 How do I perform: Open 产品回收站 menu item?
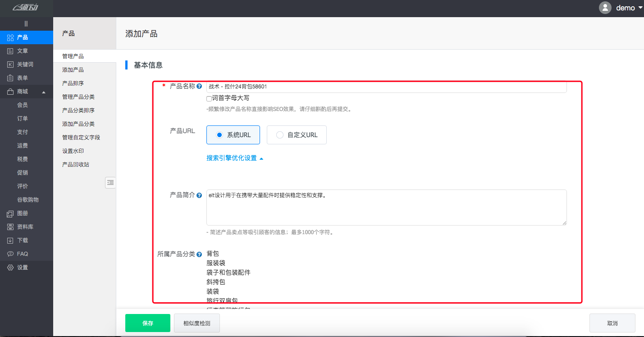[76, 165]
